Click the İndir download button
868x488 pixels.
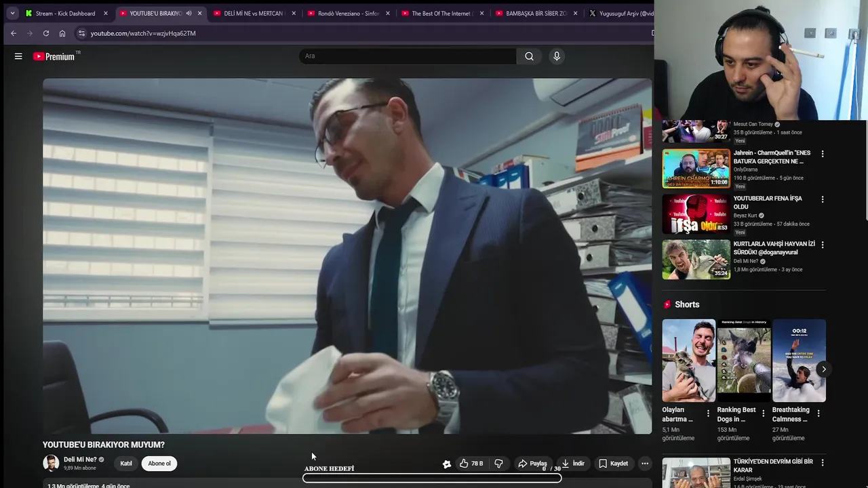[x=572, y=464]
